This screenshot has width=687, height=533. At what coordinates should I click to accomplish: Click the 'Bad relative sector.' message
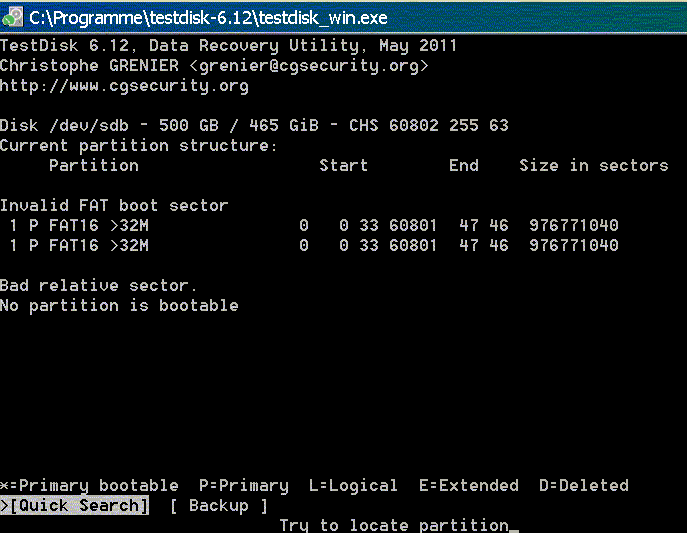[99, 286]
